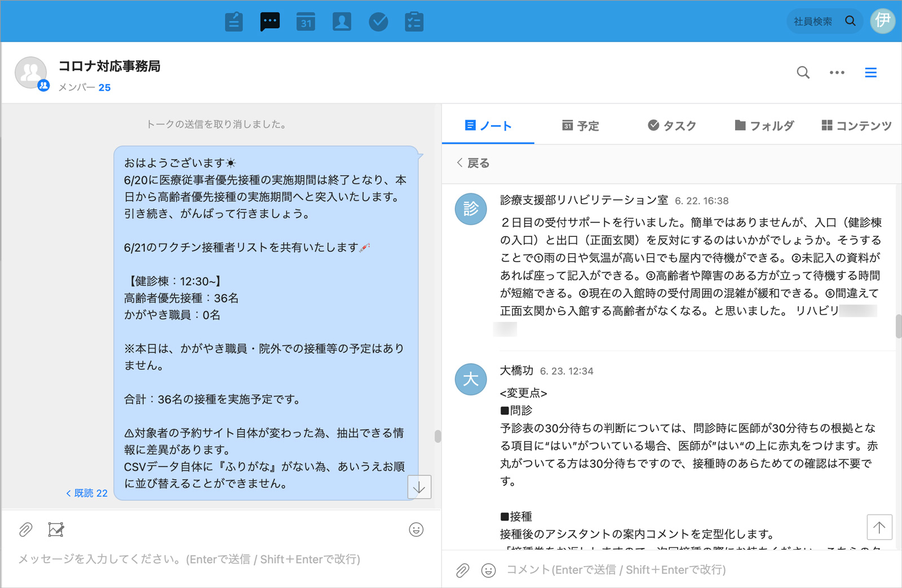
Task: Open the image capture edit icon
Action: point(56,529)
